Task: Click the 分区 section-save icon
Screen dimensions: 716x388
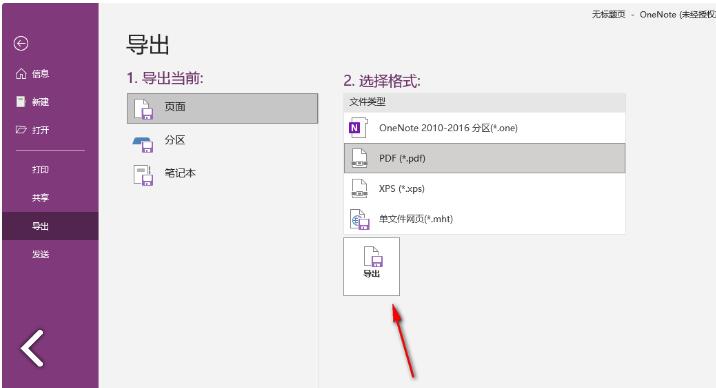Action: tap(143, 144)
